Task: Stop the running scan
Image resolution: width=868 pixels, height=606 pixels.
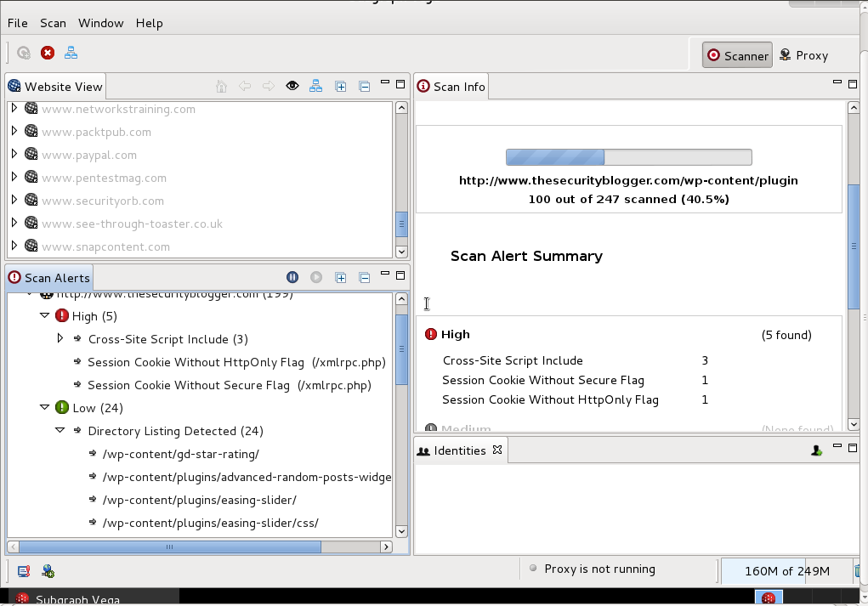Action: tap(48, 52)
